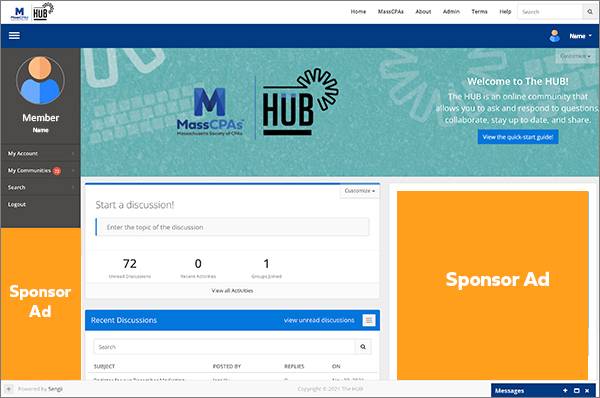Image resolution: width=600 pixels, height=398 pixels.
Task: Click the MassCPAs HUB logo in header
Action: [32, 12]
